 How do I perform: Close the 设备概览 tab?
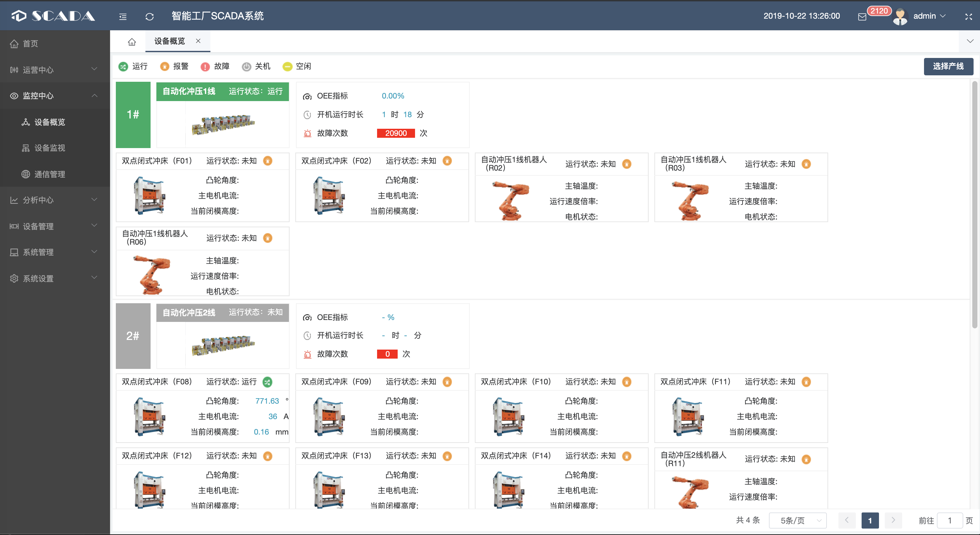pyautogui.click(x=198, y=41)
